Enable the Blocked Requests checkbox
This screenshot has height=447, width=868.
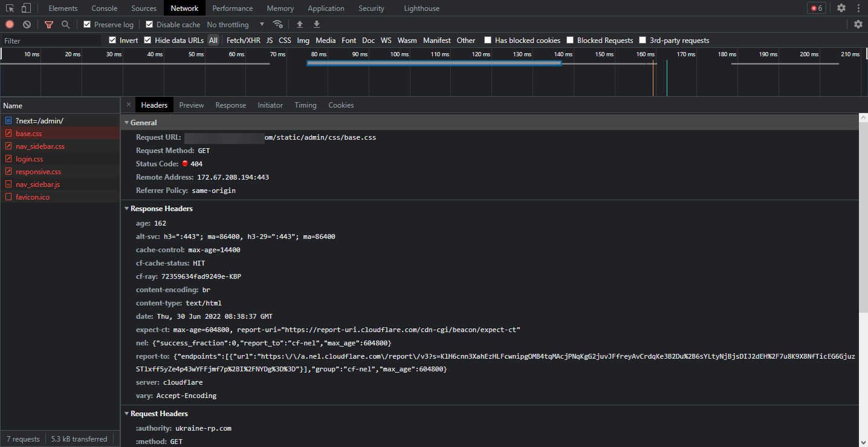(570, 41)
